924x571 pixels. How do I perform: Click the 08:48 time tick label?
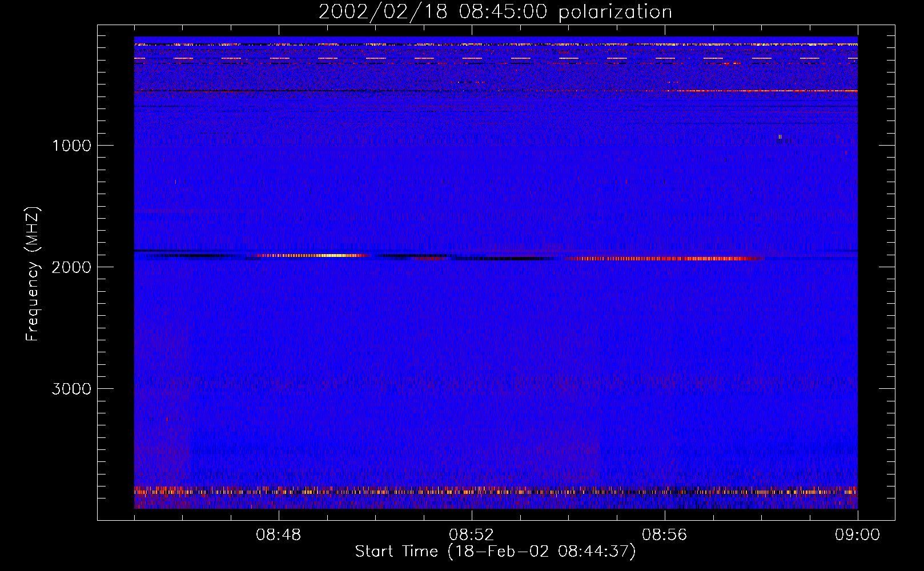click(279, 535)
